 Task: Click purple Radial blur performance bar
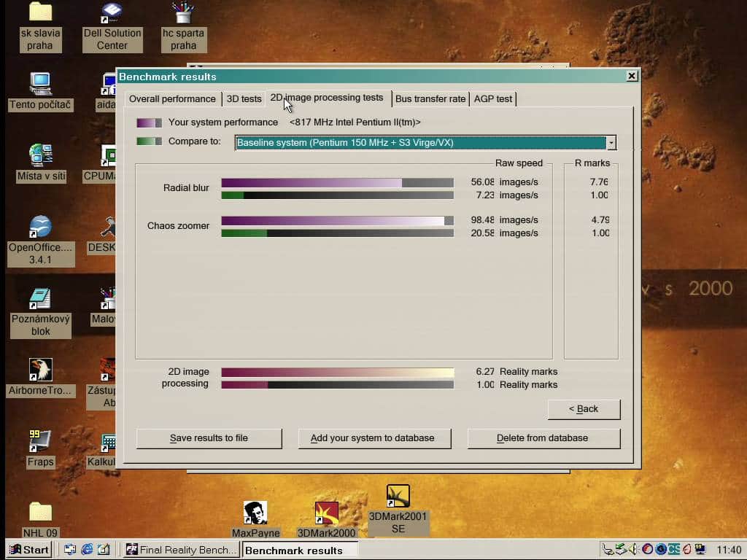pos(337,182)
